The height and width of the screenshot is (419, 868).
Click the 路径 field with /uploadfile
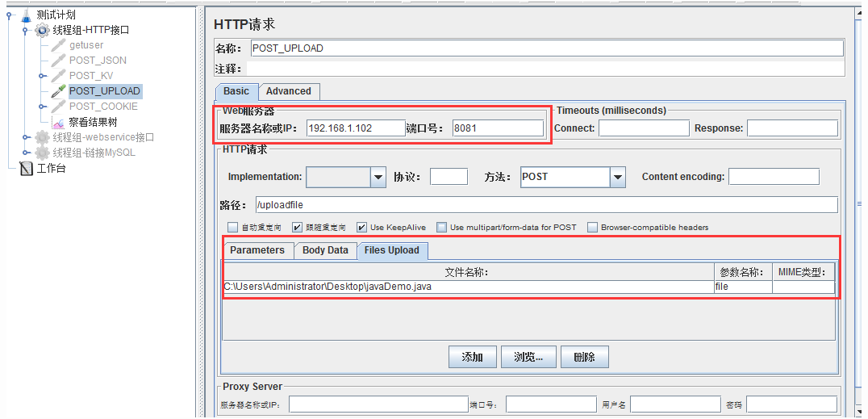coord(547,205)
